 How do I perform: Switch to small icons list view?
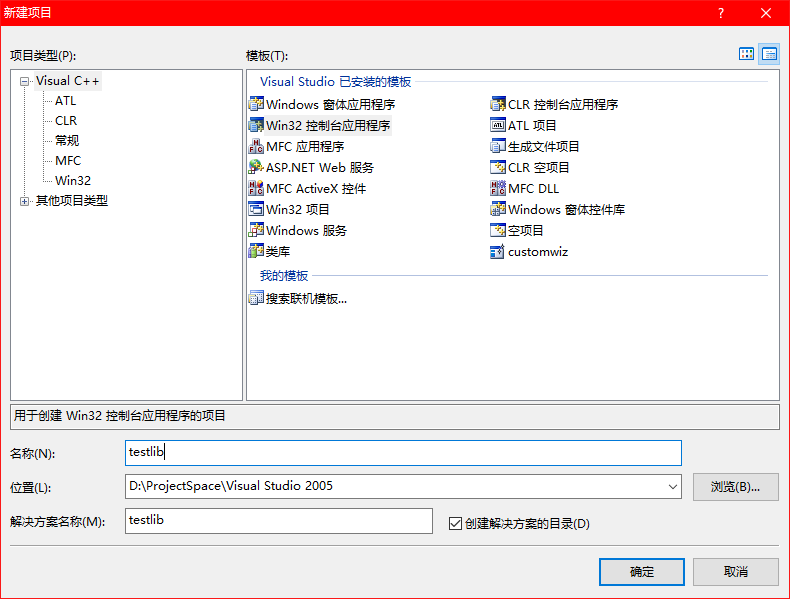pyautogui.click(x=769, y=54)
